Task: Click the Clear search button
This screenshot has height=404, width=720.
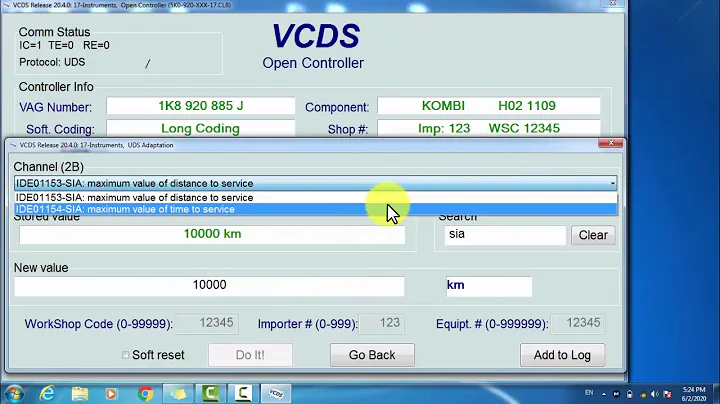Action: (x=593, y=235)
